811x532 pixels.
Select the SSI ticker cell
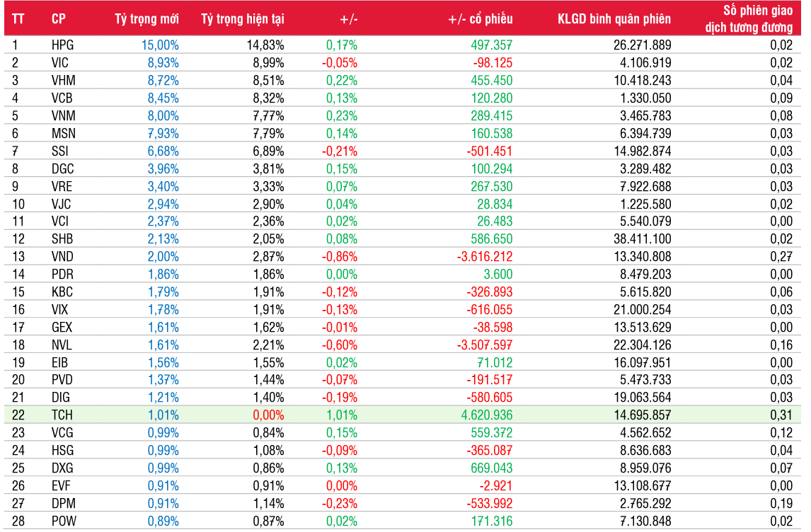point(60,151)
